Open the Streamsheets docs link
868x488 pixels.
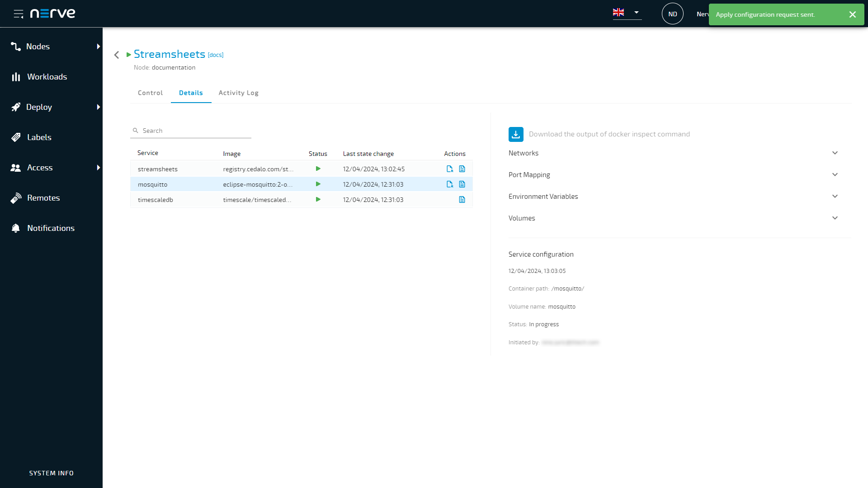[216, 55]
